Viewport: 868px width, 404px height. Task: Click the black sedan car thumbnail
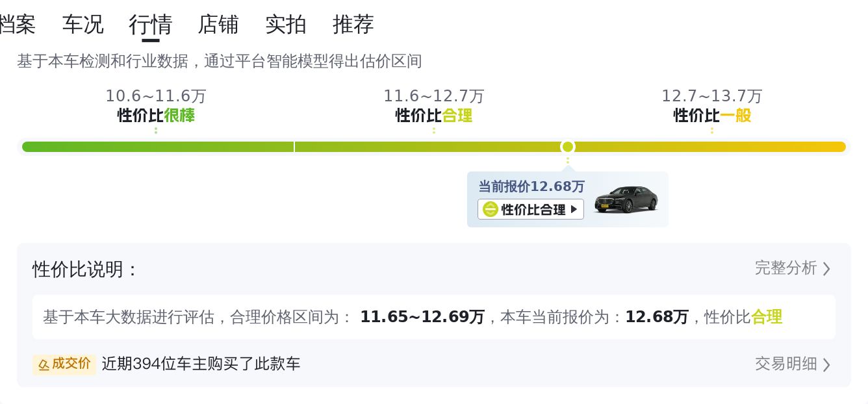[x=626, y=199]
